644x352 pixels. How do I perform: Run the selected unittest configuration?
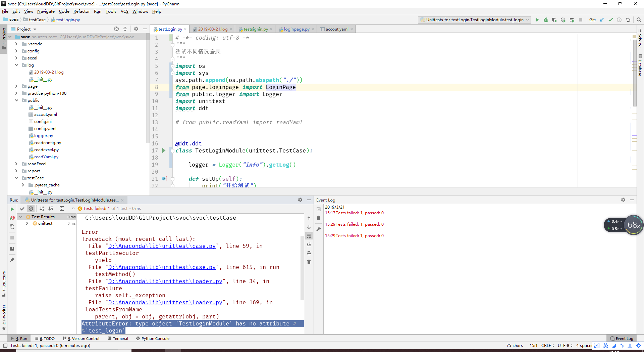click(537, 20)
